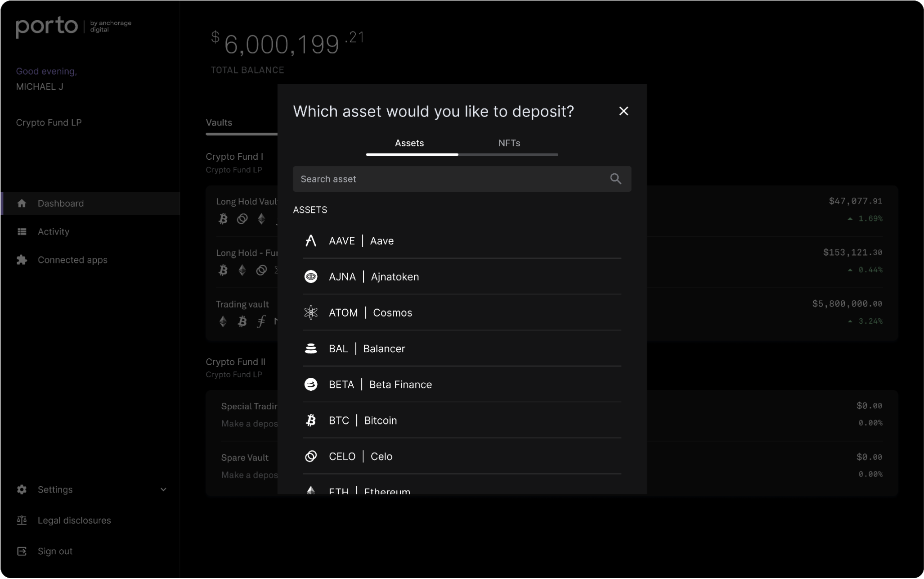Click the Dashboard home icon
This screenshot has height=579, width=924.
coord(22,204)
